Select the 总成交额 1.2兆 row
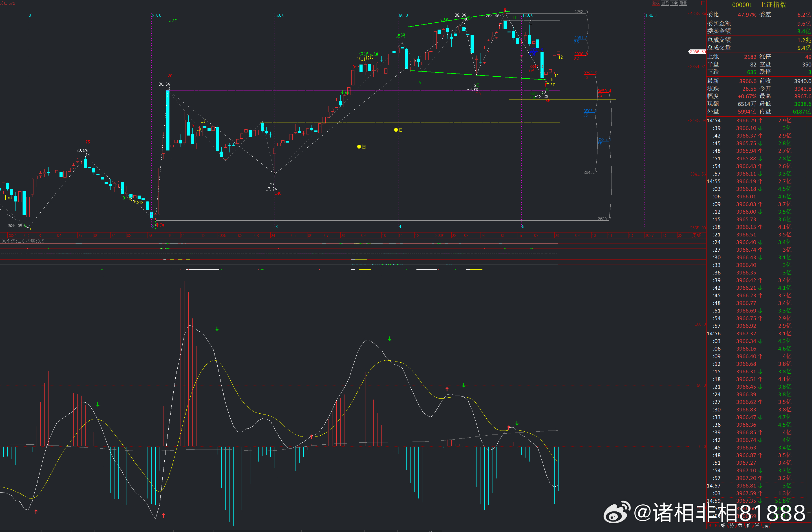This screenshot has height=532, width=812. [x=759, y=40]
